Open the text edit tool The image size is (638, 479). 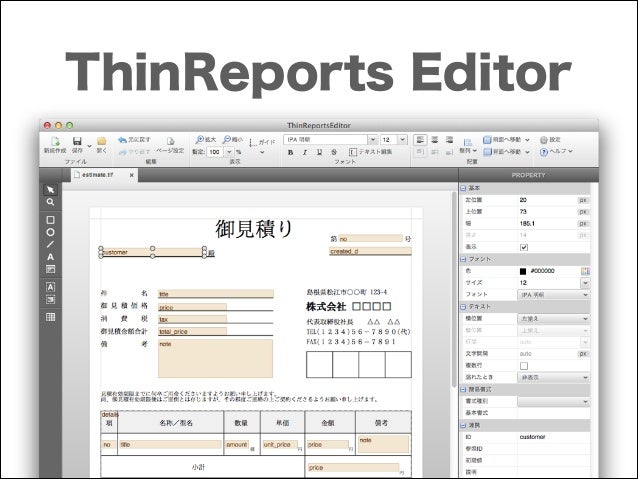370,152
